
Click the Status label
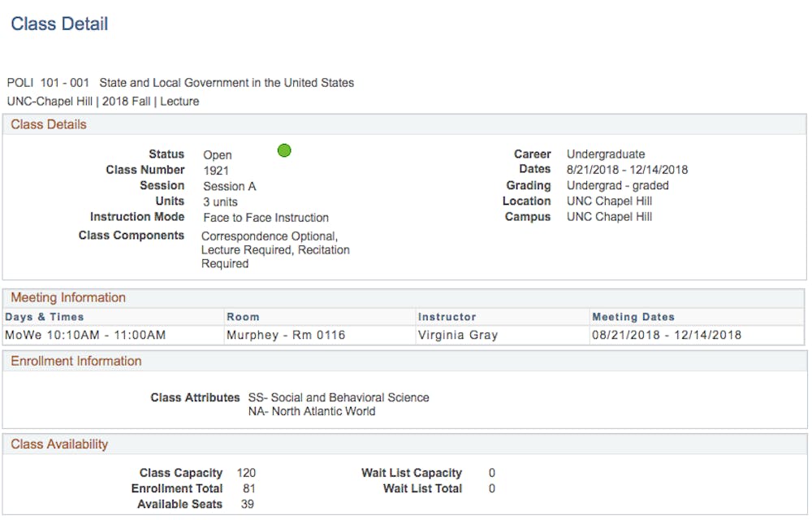click(166, 154)
